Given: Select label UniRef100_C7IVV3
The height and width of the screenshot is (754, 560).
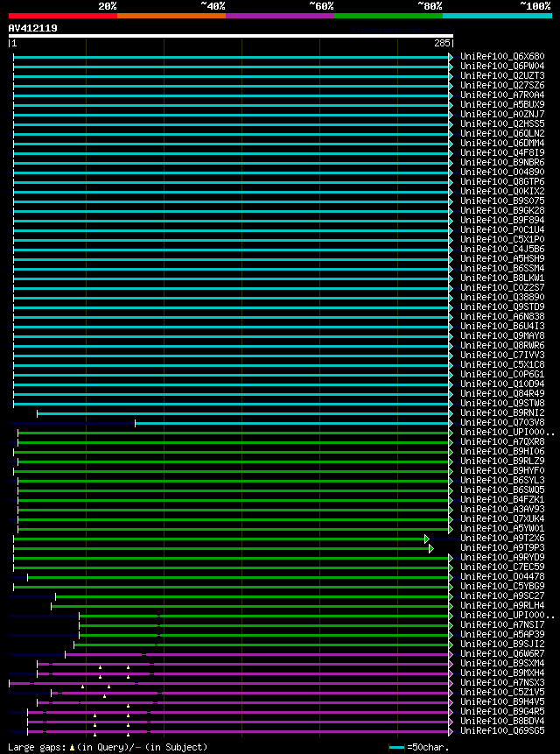Looking at the screenshot, I should tap(502, 355).
